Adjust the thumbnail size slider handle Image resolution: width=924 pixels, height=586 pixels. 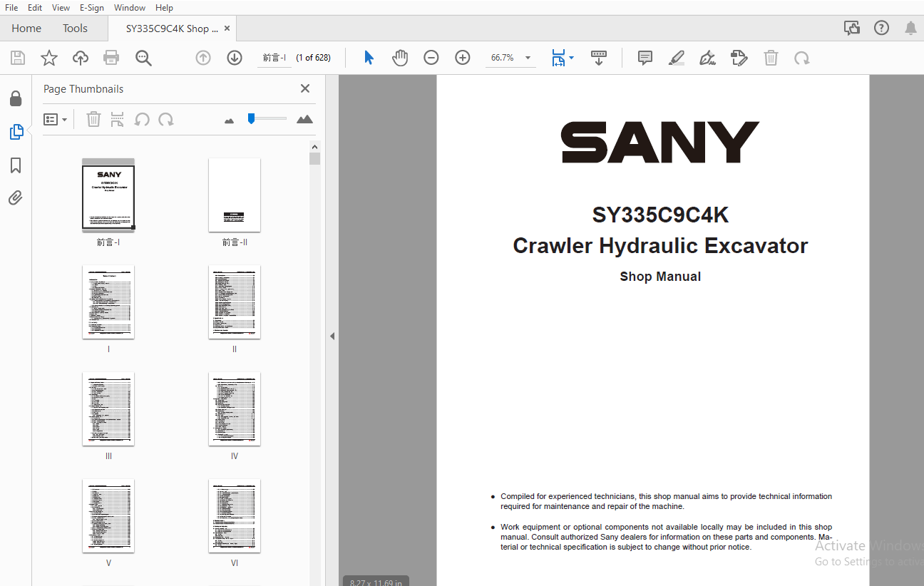[x=251, y=118]
